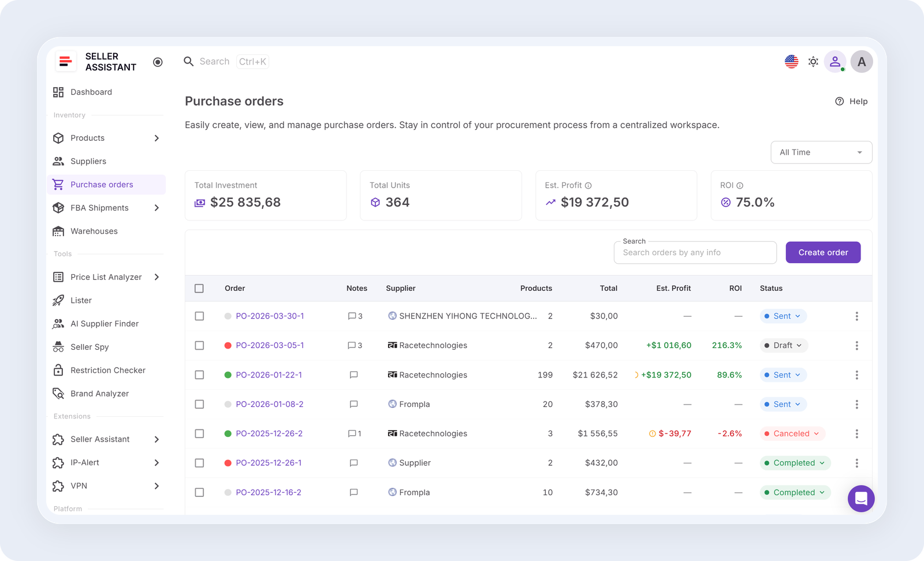The height and width of the screenshot is (561, 924).
Task: Click the top Search bar
Action: [x=226, y=62]
